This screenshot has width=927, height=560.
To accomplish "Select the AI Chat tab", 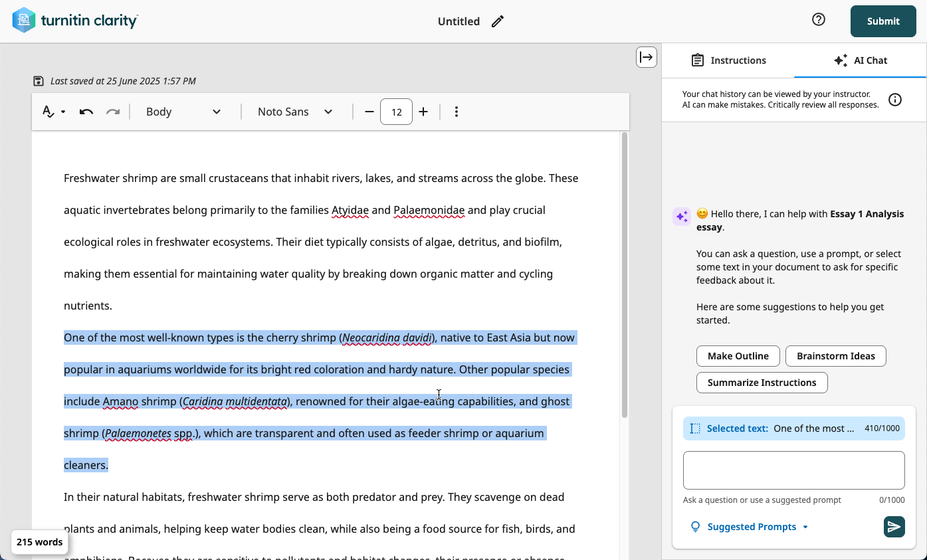I will tap(860, 60).
